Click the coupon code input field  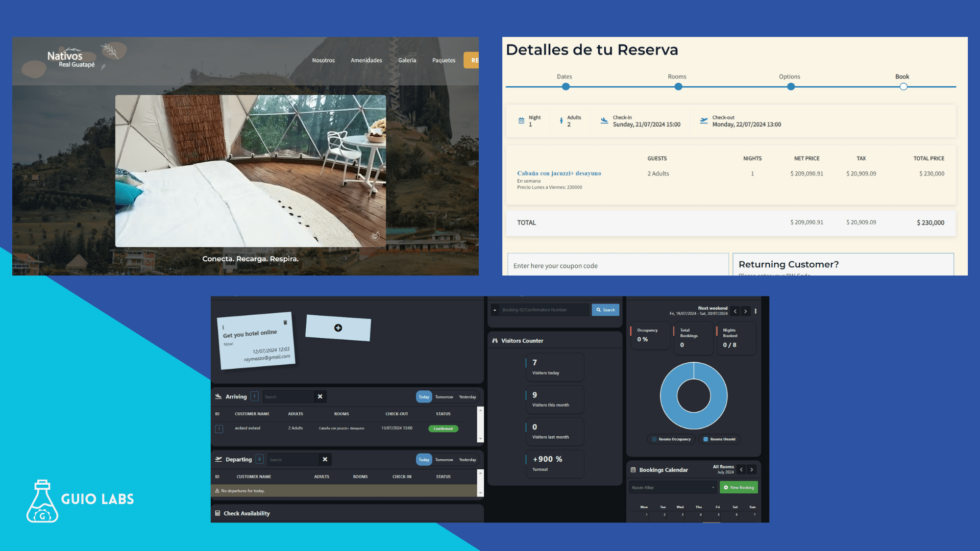[x=618, y=265]
